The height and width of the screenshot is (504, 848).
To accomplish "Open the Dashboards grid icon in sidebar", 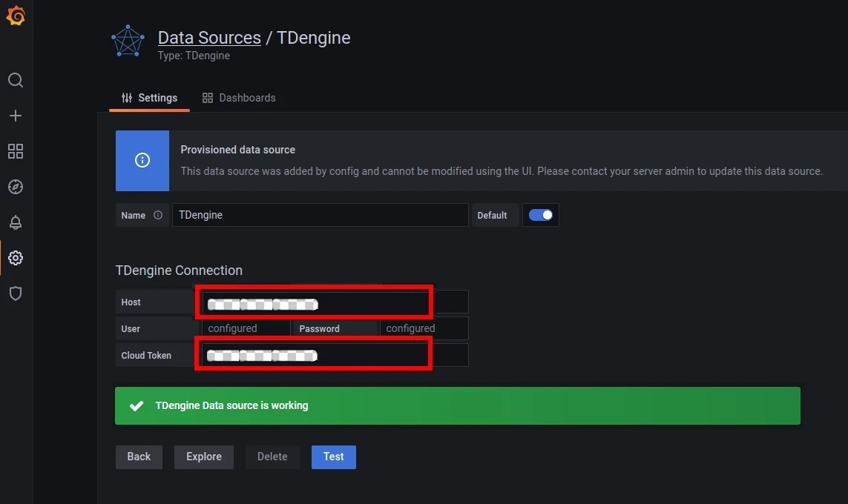I will pos(16,151).
